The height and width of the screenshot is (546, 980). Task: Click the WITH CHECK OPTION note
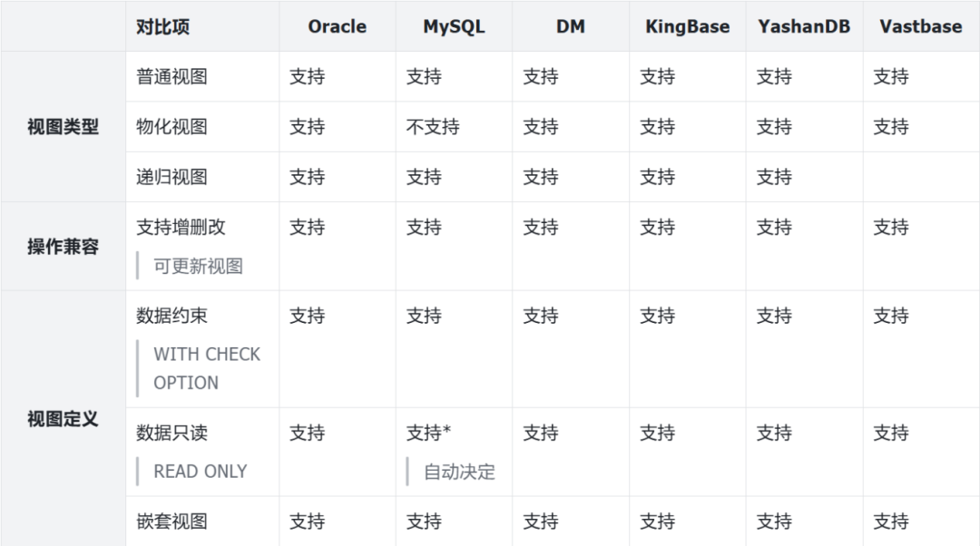206,368
